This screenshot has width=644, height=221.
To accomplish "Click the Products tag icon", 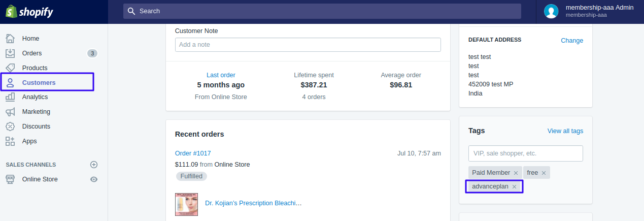I will [10, 68].
